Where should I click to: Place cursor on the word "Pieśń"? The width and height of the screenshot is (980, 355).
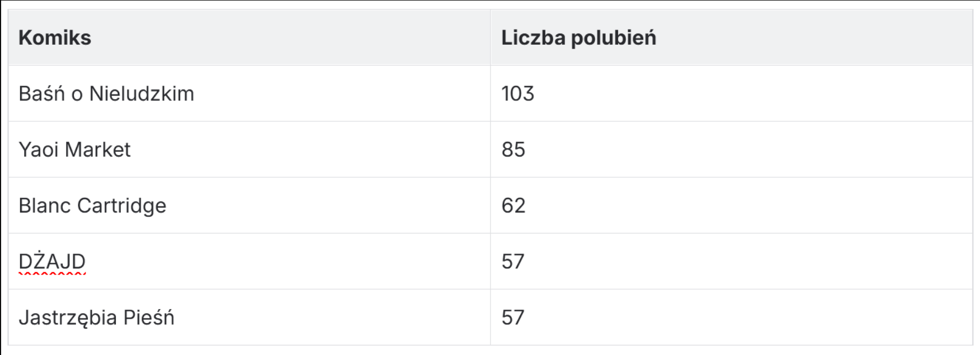[148, 317]
